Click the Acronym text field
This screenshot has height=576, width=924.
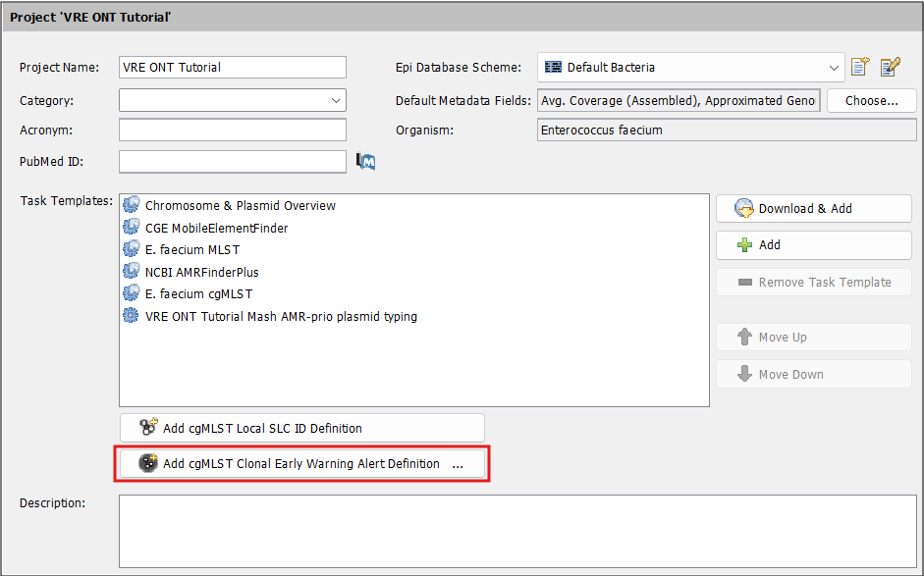coord(232,131)
